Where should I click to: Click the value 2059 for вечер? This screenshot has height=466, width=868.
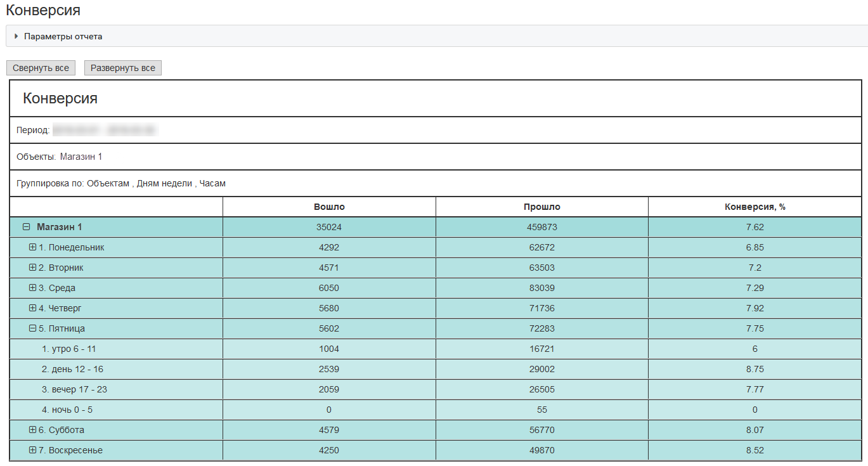(x=329, y=389)
